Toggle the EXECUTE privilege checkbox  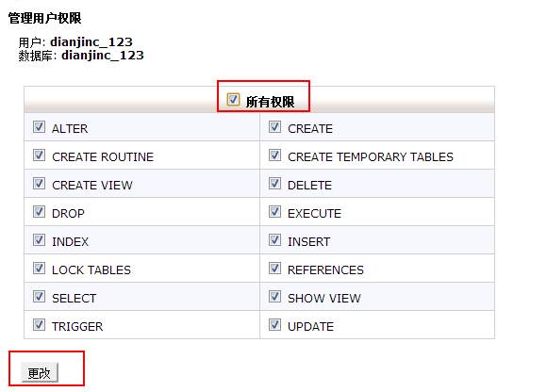coord(274,211)
